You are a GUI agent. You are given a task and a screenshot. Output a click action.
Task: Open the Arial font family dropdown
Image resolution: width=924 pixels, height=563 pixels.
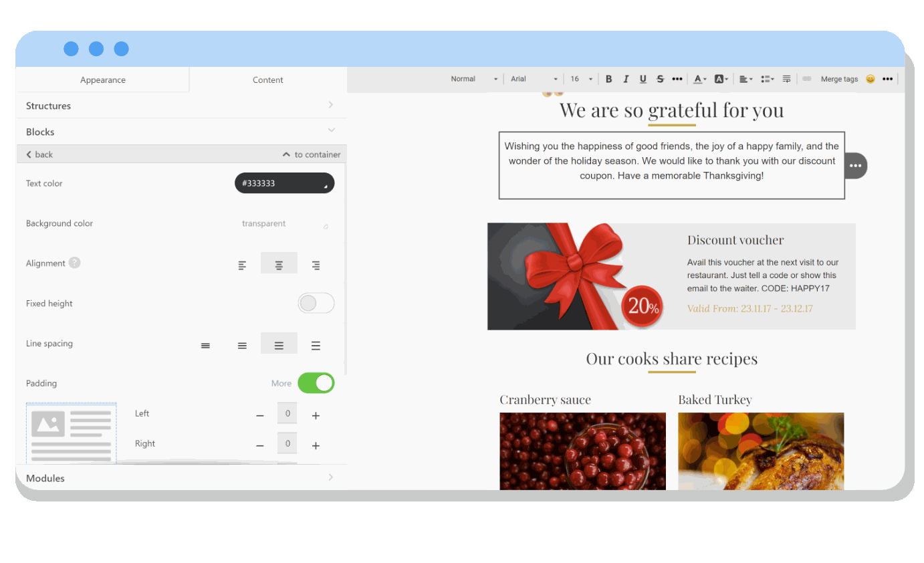point(534,79)
